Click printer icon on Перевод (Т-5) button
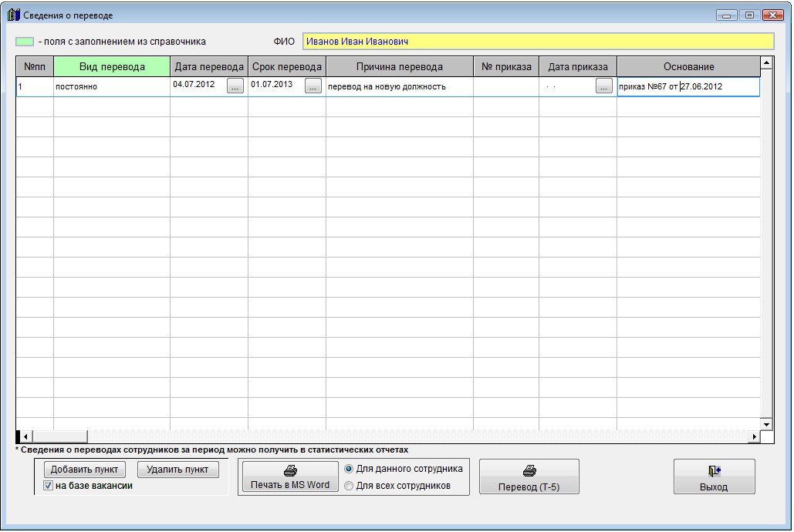Image resolution: width=794 pixels, height=532 pixels. [x=529, y=471]
